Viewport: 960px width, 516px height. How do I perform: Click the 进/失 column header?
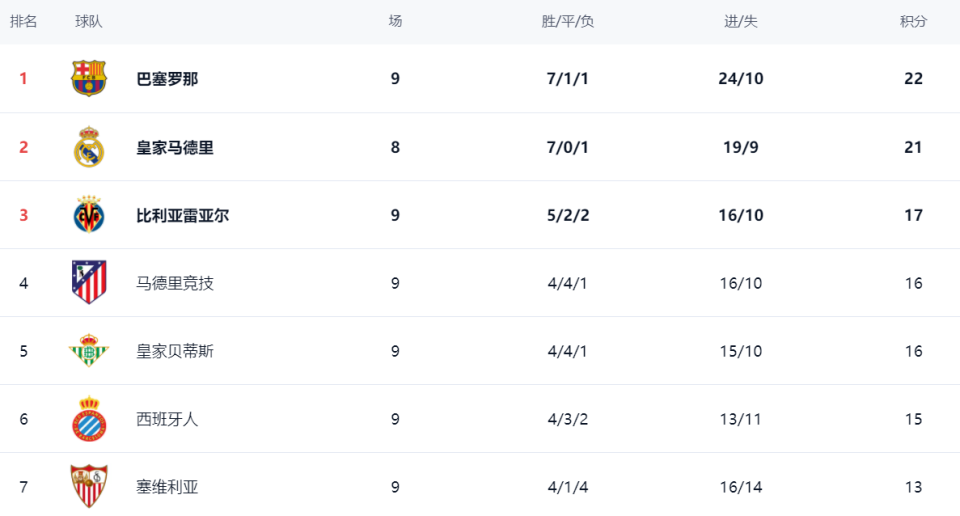[x=741, y=22]
